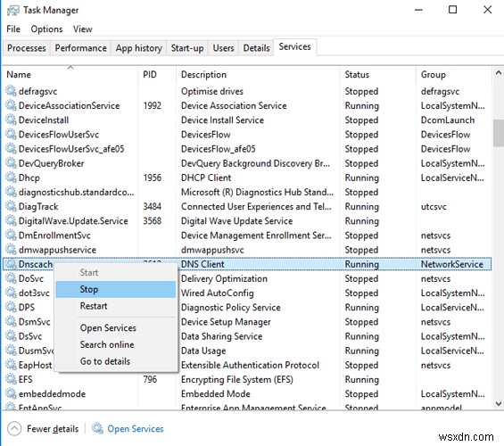This screenshot has width=504, height=446.
Task: Switch to the App history tab
Action: point(139,48)
